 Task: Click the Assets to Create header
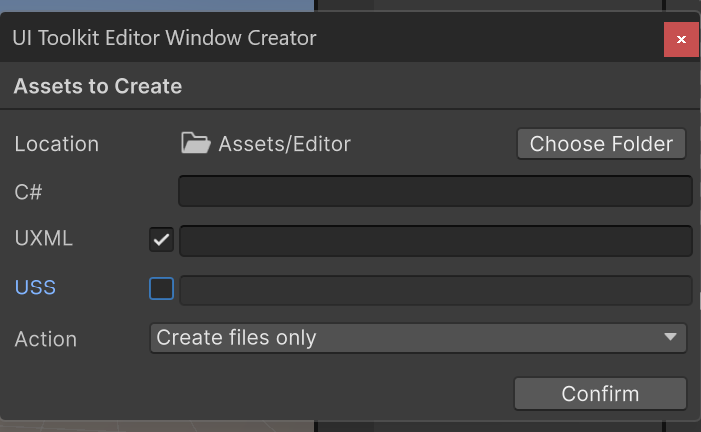point(98,86)
